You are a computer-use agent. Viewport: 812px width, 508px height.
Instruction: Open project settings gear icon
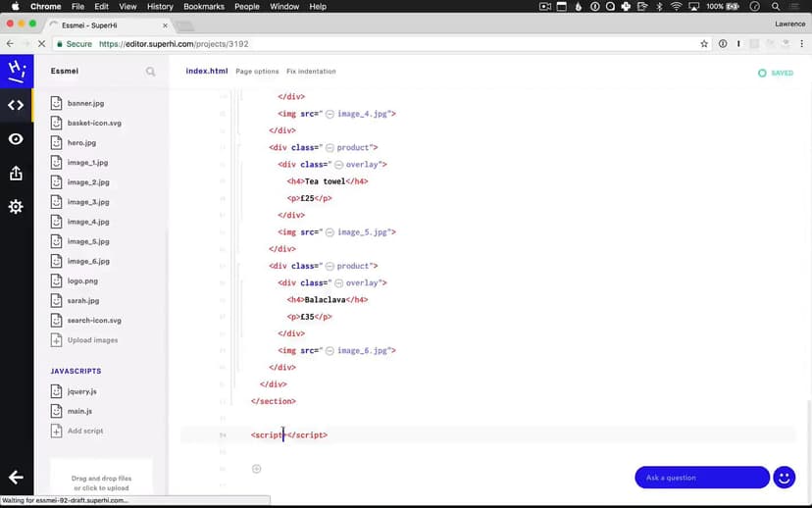(x=16, y=207)
